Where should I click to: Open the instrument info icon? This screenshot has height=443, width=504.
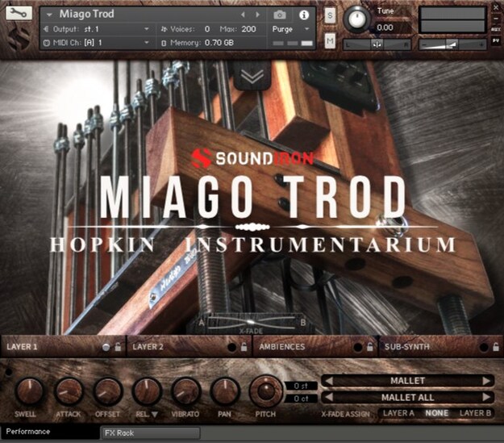pos(304,15)
